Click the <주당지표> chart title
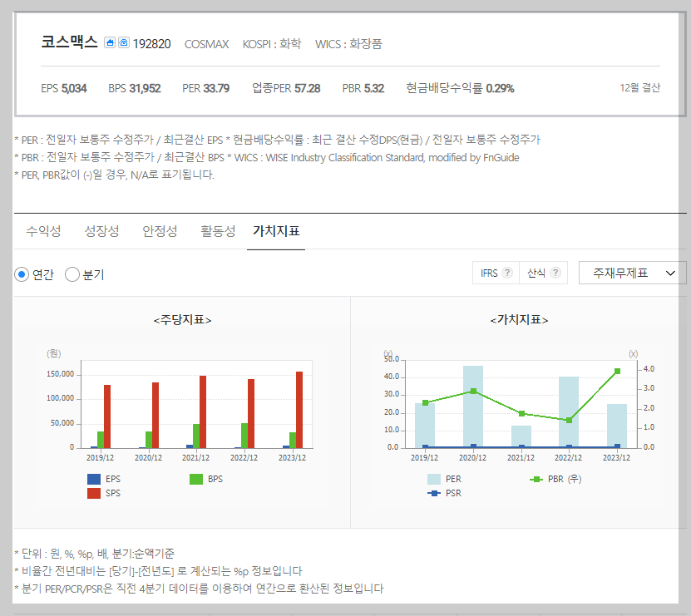This screenshot has height=616, width=691. point(182,319)
